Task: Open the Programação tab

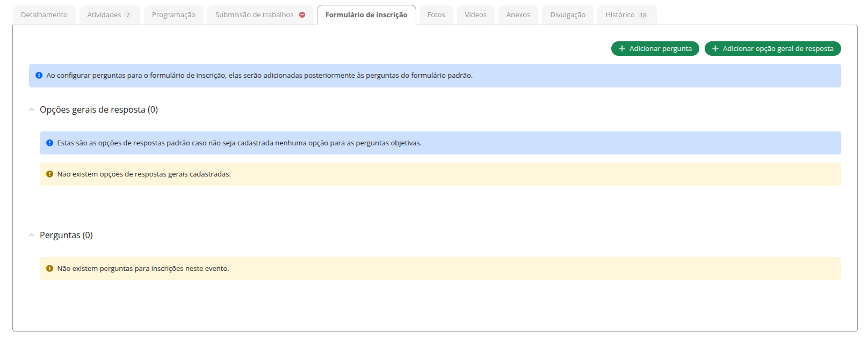Action: pyautogui.click(x=173, y=15)
